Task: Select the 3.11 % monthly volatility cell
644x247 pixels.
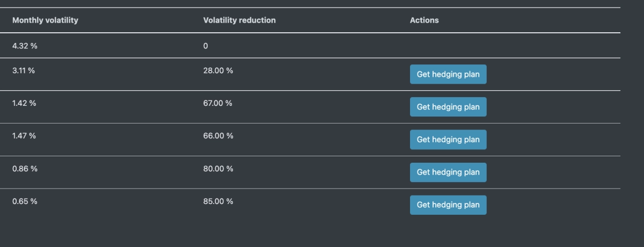Action: [24, 70]
